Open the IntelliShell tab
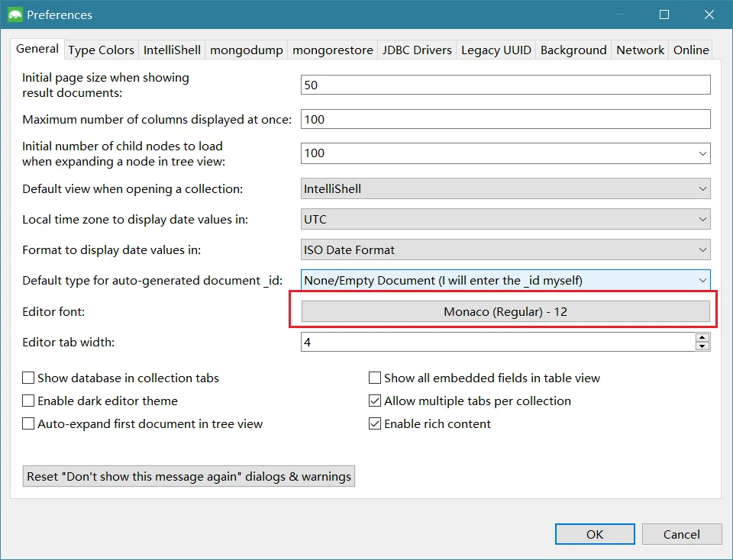This screenshot has width=733, height=560. pos(172,50)
